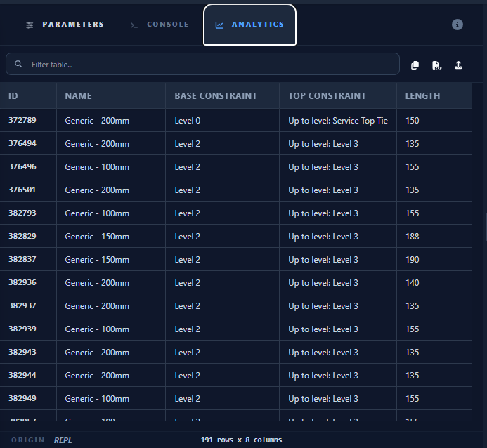487x448 pixels.
Task: Click the Analytics chart icon
Action: [x=219, y=25]
